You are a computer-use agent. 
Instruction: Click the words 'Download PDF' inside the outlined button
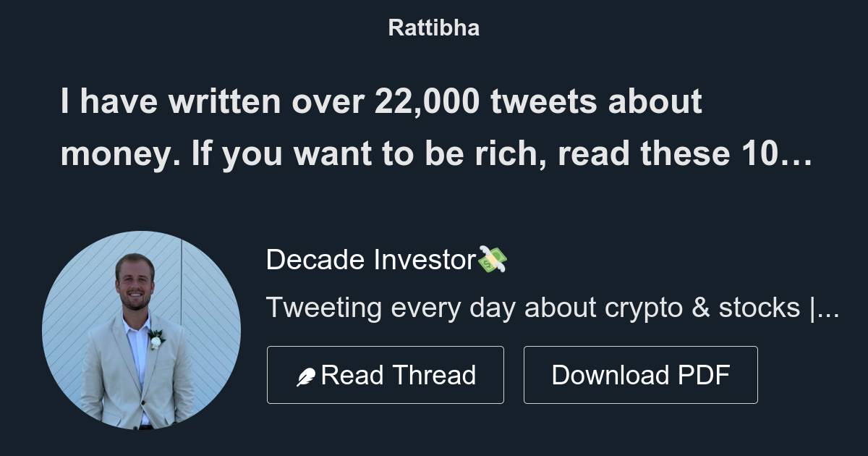(x=641, y=374)
